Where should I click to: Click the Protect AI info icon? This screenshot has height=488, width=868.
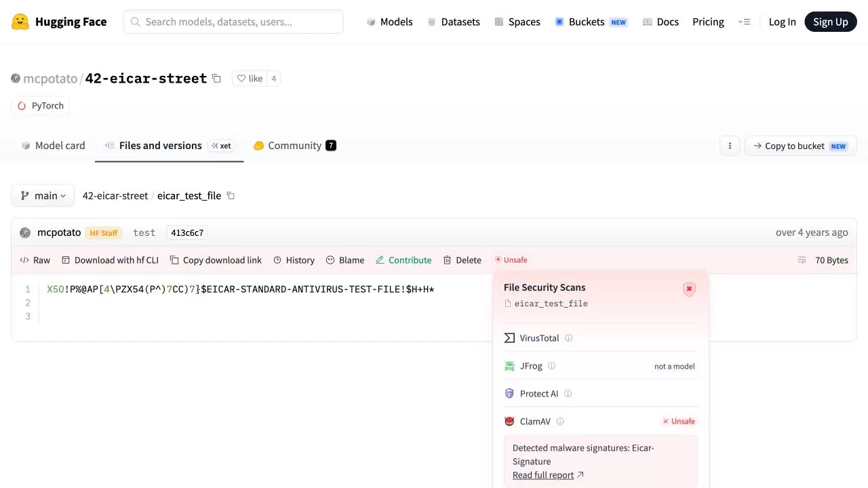click(568, 394)
